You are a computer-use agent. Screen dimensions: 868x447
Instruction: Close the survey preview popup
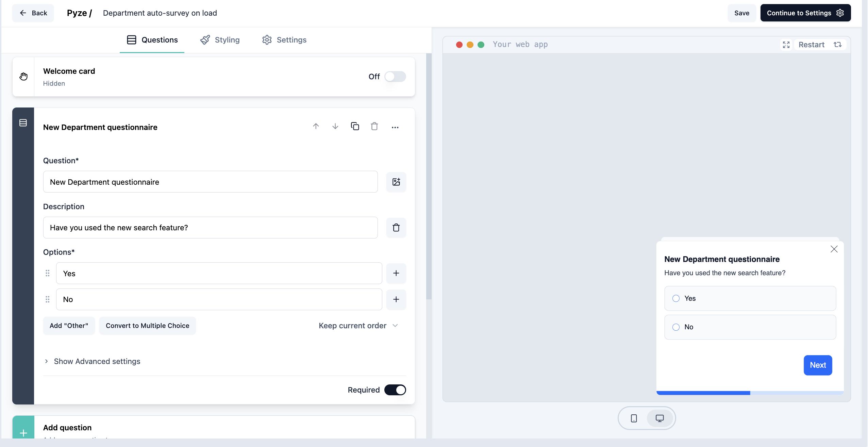pyautogui.click(x=834, y=249)
